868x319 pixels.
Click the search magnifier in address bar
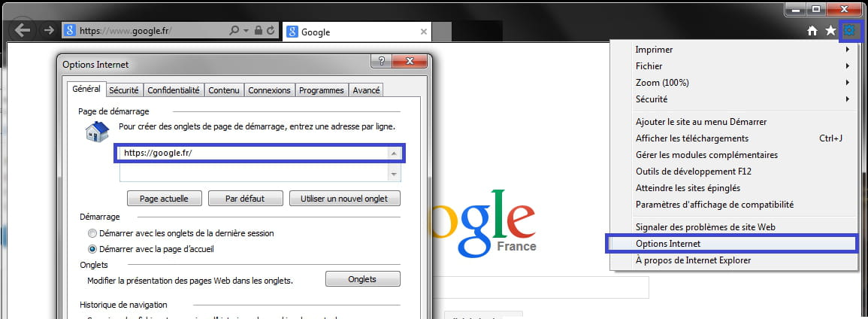pos(234,30)
